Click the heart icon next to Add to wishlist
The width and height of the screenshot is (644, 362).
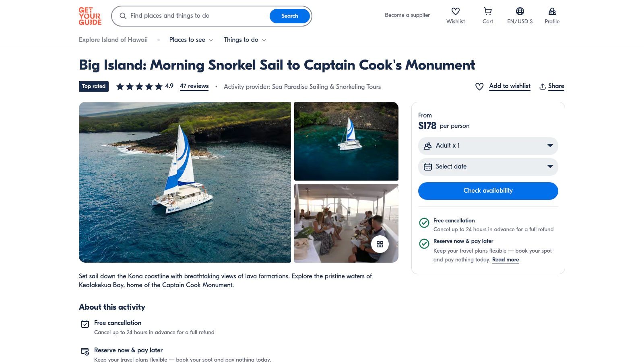tap(479, 86)
